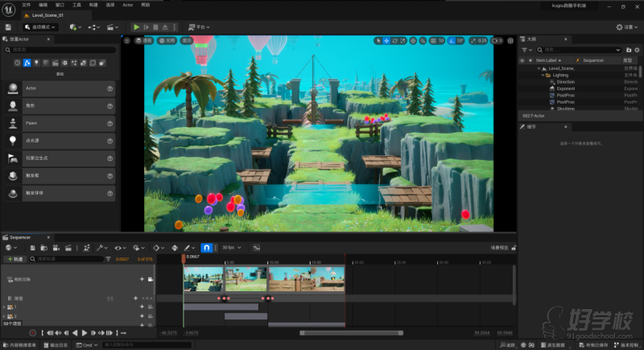Click the Point Light actor icon
Viewport: 644px width, 350px height.
pos(13,141)
